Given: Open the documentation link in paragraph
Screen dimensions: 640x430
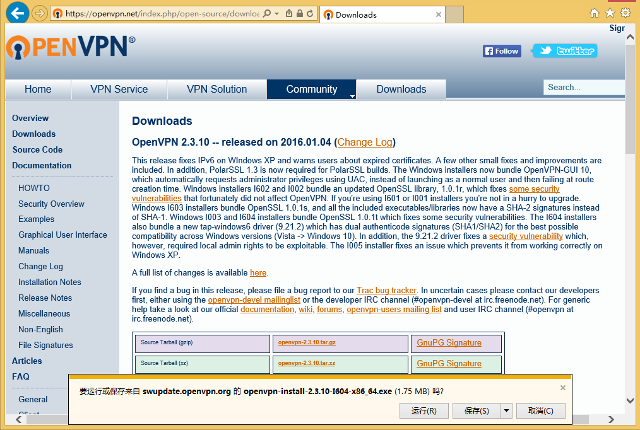Looking at the screenshot, I should click(x=267, y=309).
